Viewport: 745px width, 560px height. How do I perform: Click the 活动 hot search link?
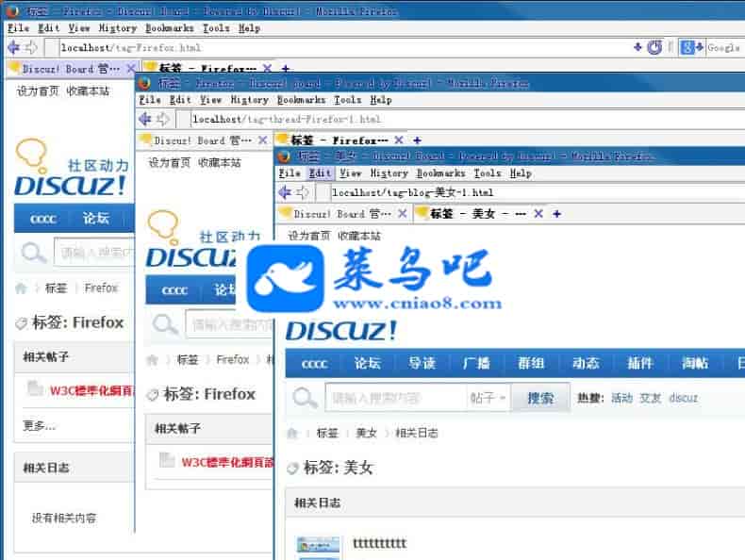click(621, 398)
